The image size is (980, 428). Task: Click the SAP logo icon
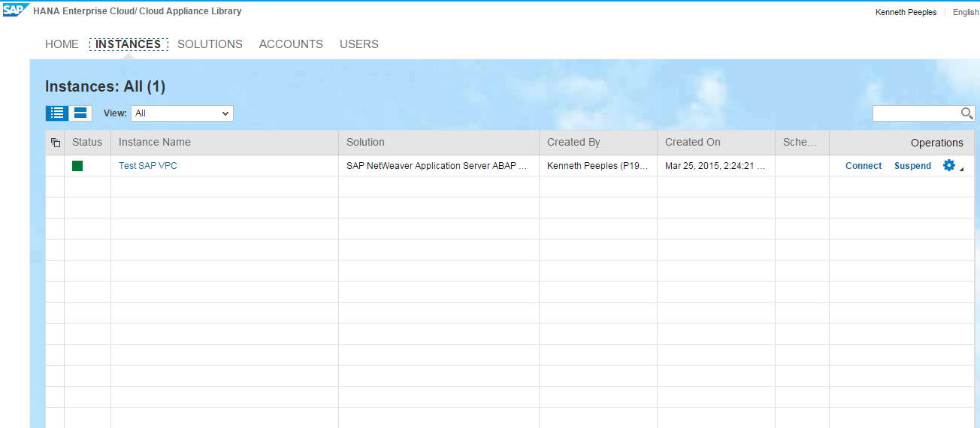16,11
